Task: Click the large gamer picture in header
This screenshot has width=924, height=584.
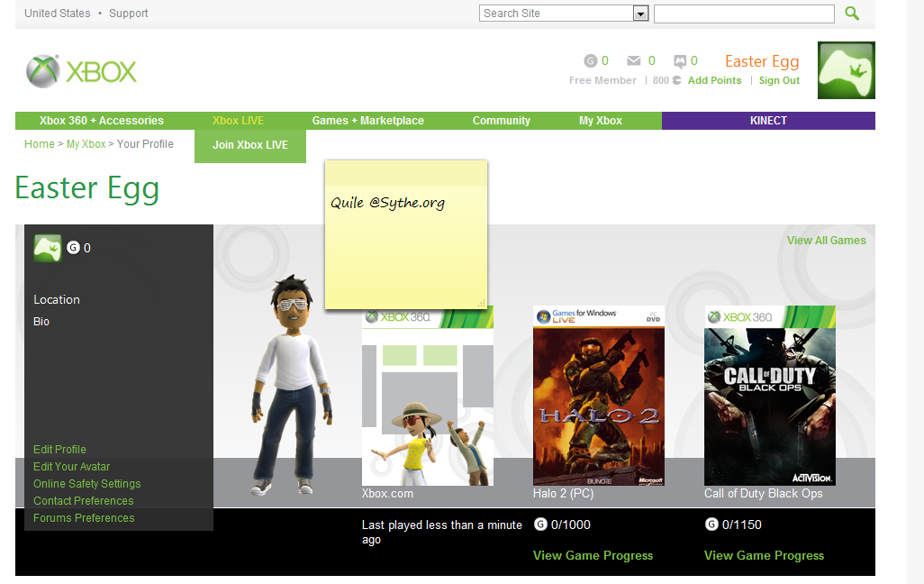Action: click(x=847, y=70)
